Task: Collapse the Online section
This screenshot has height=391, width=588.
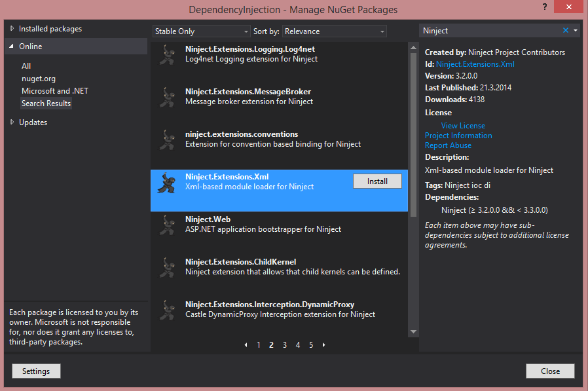Action: (12, 46)
